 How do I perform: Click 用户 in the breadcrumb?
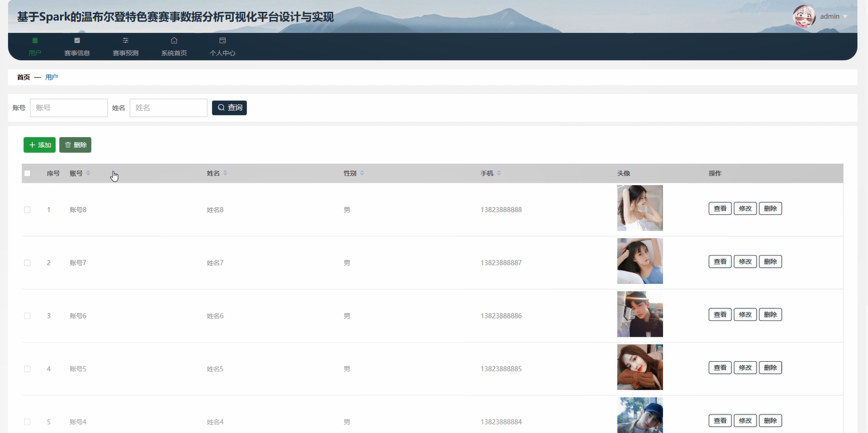pyautogui.click(x=52, y=77)
